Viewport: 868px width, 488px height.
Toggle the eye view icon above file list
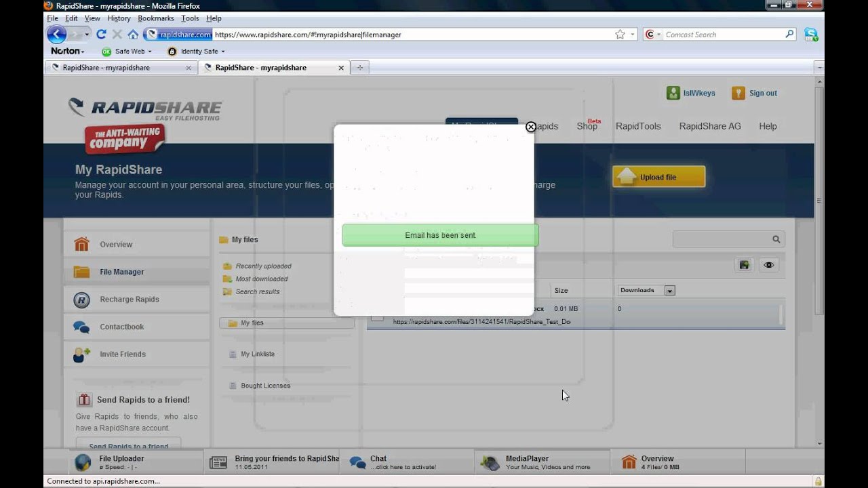(768, 265)
